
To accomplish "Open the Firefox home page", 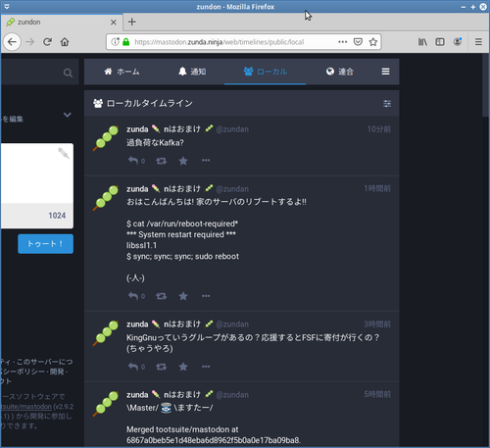I will [x=65, y=42].
